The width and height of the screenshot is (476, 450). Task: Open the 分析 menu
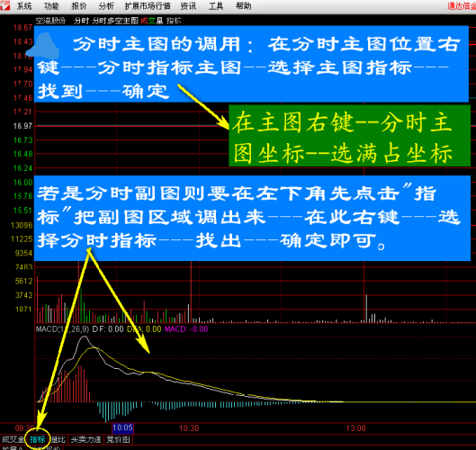pyautogui.click(x=106, y=6)
